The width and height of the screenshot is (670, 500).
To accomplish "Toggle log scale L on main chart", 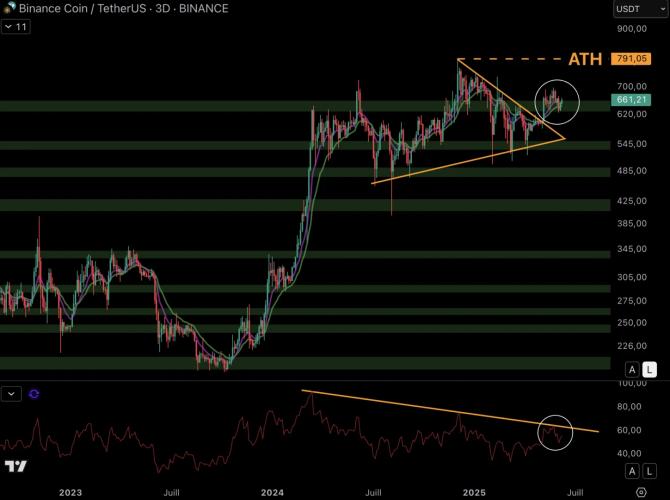I will point(649,369).
